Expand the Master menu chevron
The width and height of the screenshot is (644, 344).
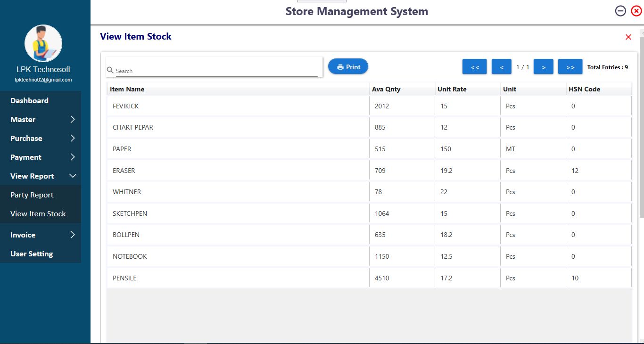(x=73, y=120)
